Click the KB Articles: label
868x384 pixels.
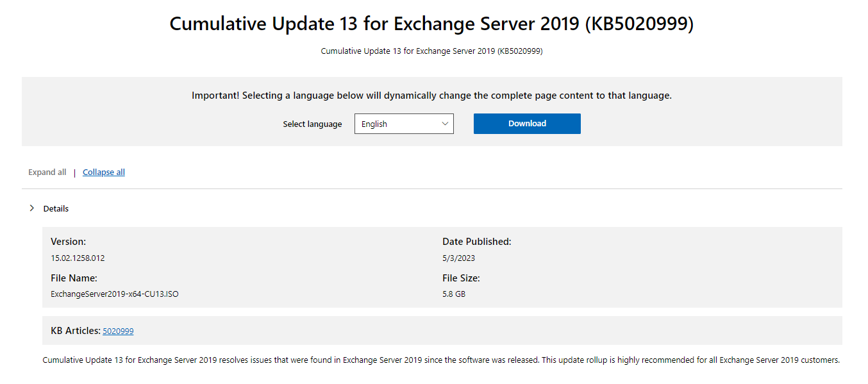[x=76, y=331]
